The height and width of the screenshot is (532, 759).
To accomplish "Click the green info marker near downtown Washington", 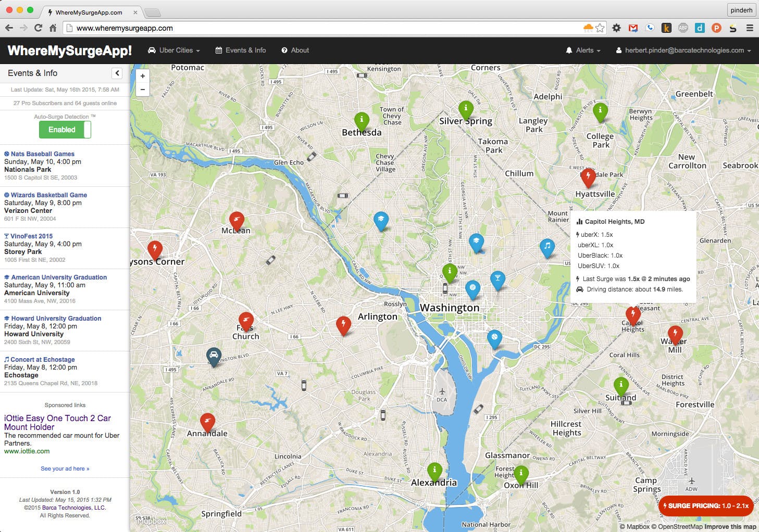I will (450, 273).
